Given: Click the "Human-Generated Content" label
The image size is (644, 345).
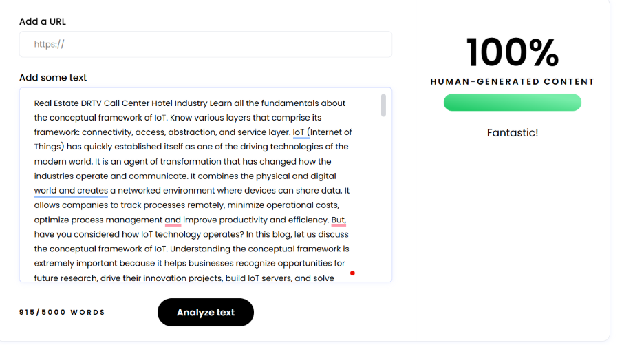Looking at the screenshot, I should [512, 81].
